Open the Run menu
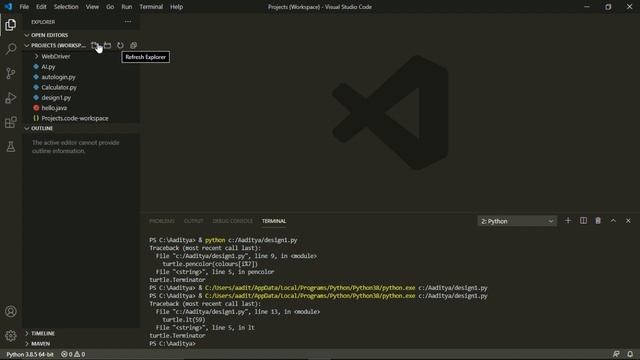Viewport: 640px width, 360px height. coord(127,7)
